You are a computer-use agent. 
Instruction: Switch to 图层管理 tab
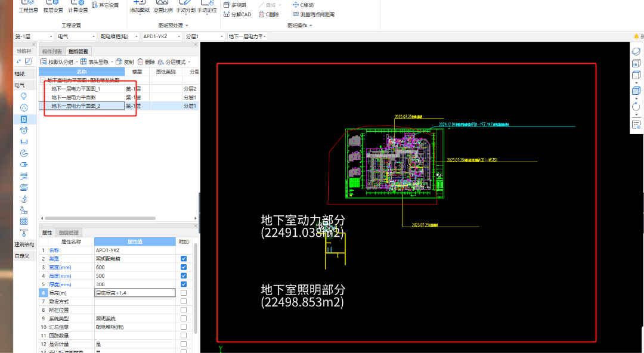(x=69, y=233)
